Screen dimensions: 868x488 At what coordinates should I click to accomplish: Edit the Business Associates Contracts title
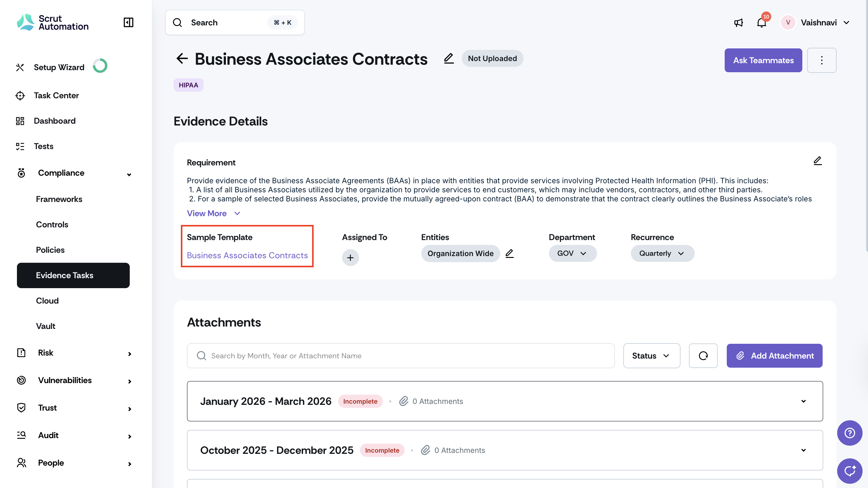449,59
